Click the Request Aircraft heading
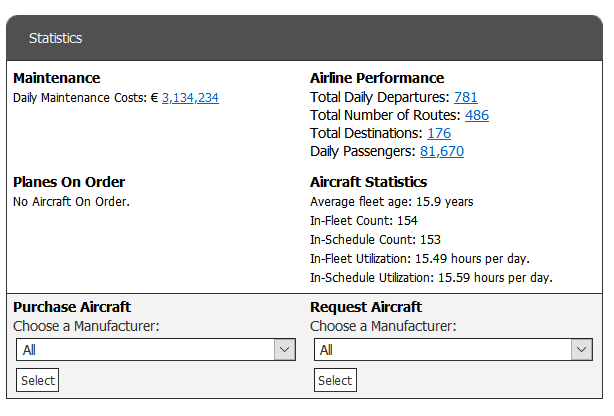This screenshot has width=614, height=416. coord(366,307)
